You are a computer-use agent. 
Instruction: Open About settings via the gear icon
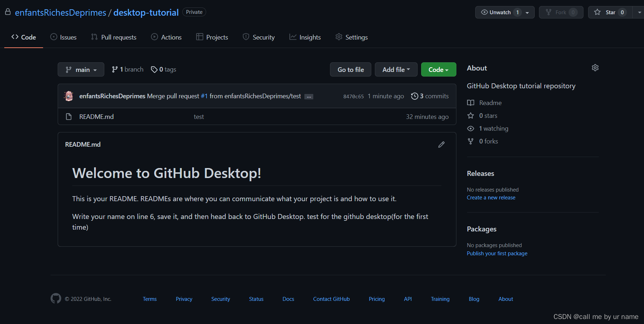[x=595, y=67]
